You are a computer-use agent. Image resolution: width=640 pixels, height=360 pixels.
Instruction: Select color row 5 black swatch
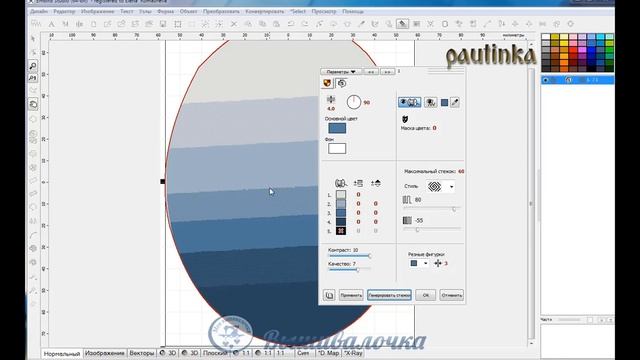coord(341,231)
